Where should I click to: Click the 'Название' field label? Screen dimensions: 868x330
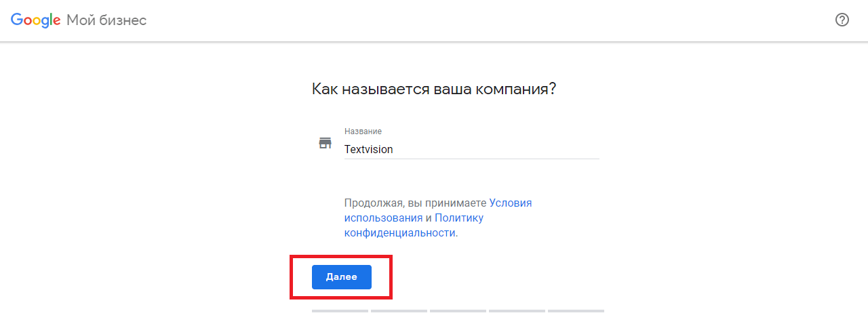[x=363, y=131]
